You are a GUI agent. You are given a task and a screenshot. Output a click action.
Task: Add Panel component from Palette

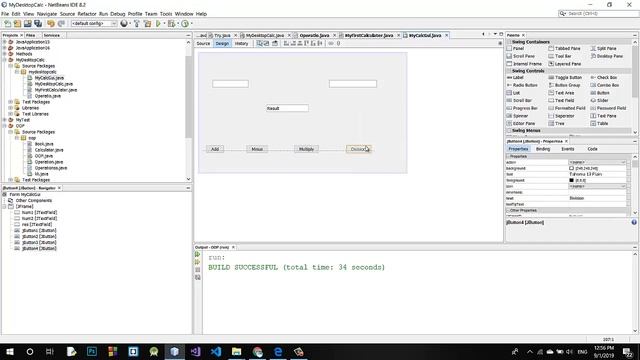(x=516, y=48)
